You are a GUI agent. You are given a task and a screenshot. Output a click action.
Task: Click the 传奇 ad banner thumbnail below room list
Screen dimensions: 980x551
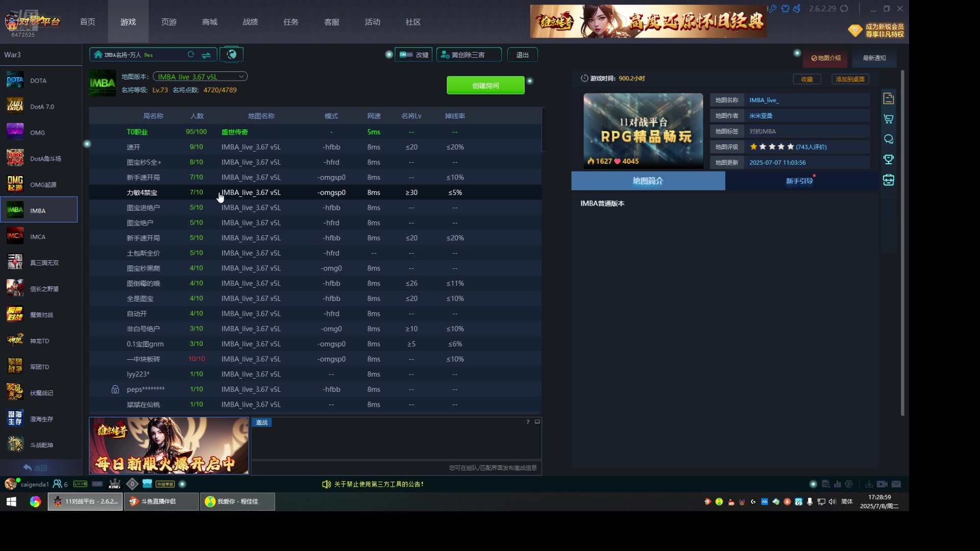[x=169, y=446]
